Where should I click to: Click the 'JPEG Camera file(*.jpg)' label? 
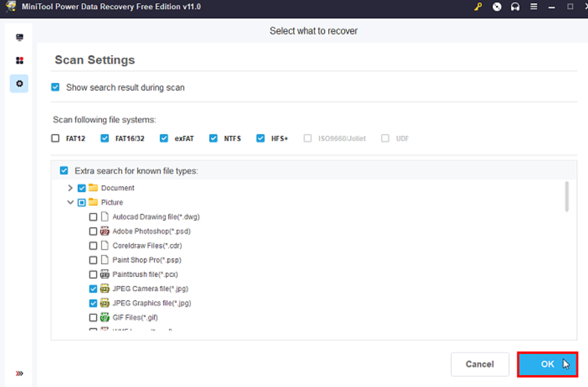click(150, 289)
